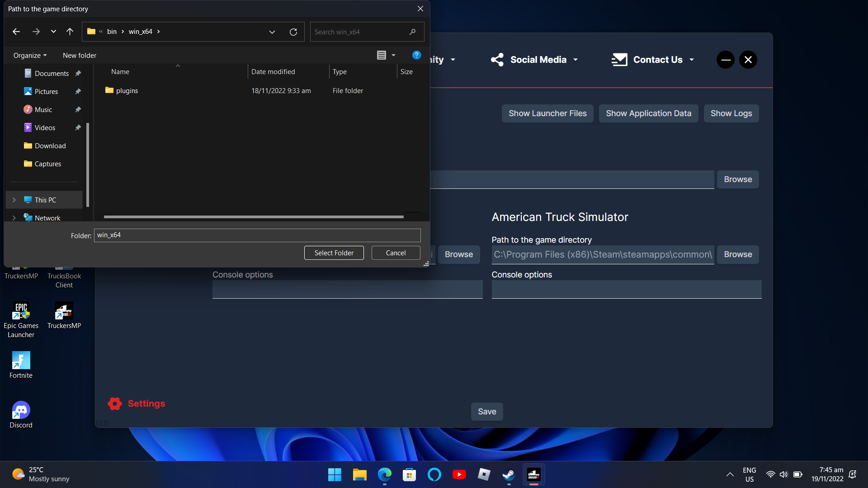This screenshot has height=488, width=868.
Task: Expand This PC in the sidebar
Action: 14,199
